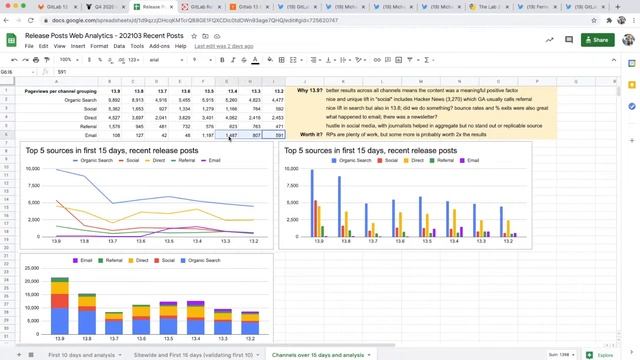The image size is (640, 360).
Task: Open fill color picker
Action: click(270, 60)
